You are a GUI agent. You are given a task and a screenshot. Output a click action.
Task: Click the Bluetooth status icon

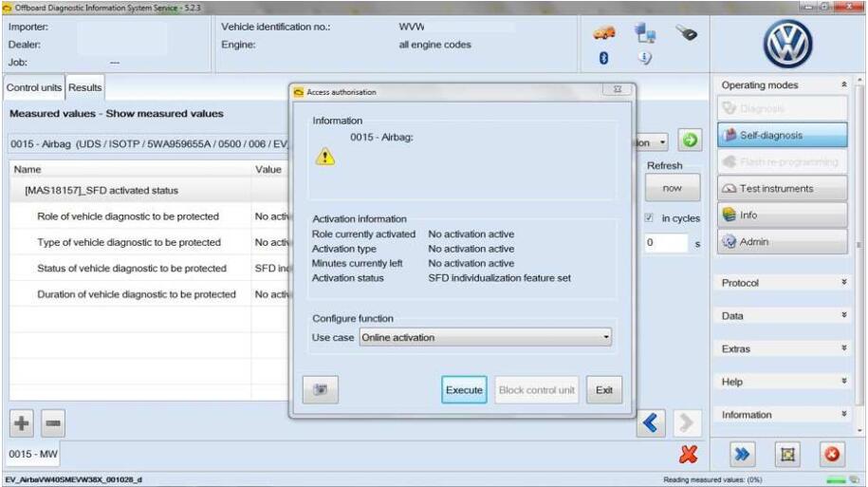point(604,58)
